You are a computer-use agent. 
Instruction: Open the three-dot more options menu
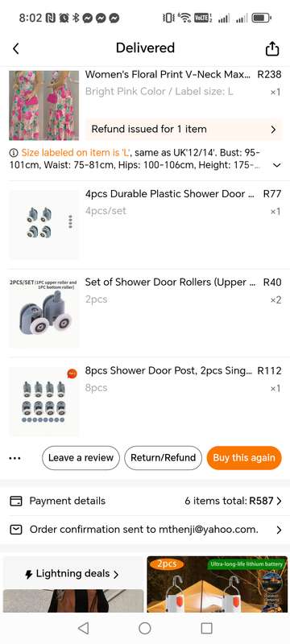(x=14, y=458)
